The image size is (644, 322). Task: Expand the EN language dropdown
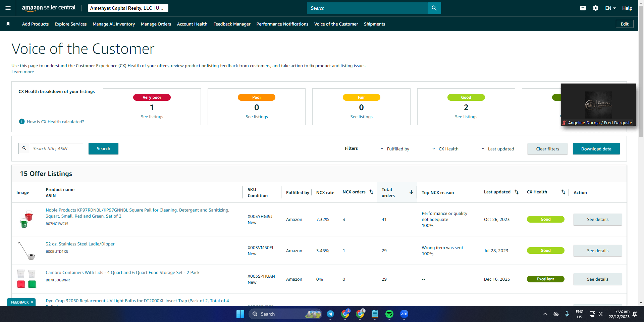(610, 8)
